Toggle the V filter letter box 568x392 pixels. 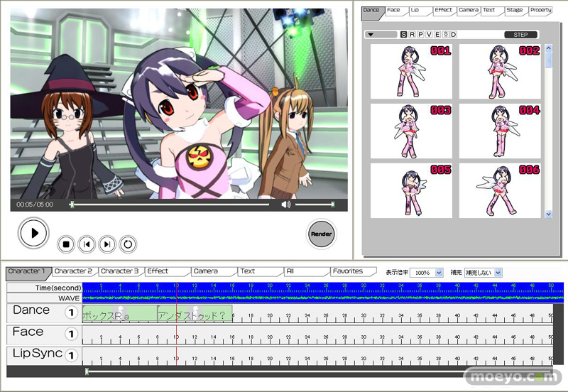pos(428,34)
